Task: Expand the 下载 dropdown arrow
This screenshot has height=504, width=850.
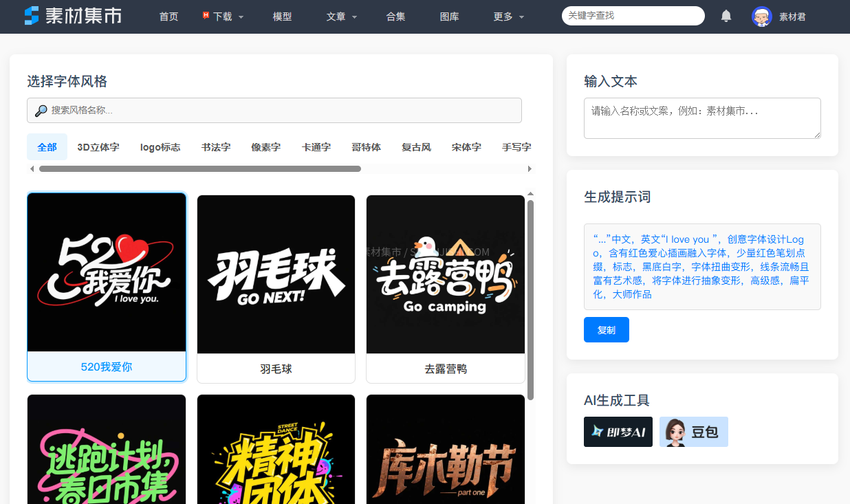Action: tap(241, 17)
